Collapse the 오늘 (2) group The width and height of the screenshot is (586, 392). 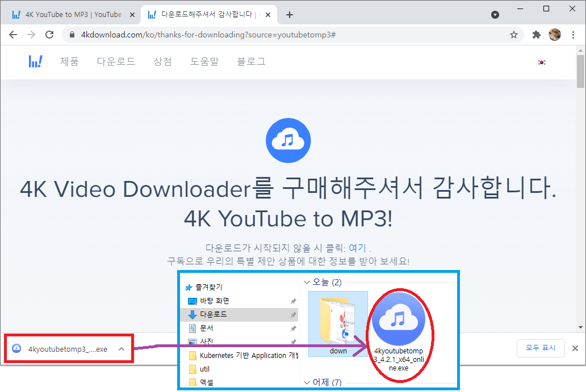(x=307, y=283)
